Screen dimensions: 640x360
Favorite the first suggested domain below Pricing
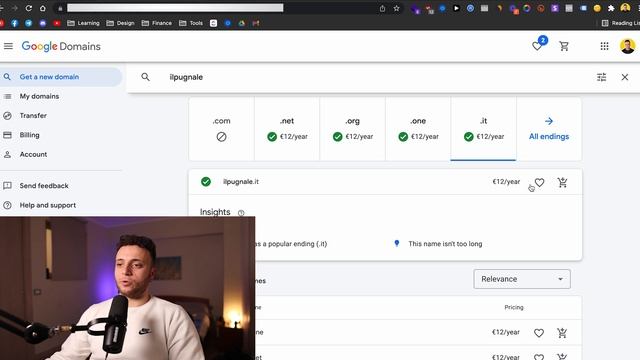click(539, 333)
